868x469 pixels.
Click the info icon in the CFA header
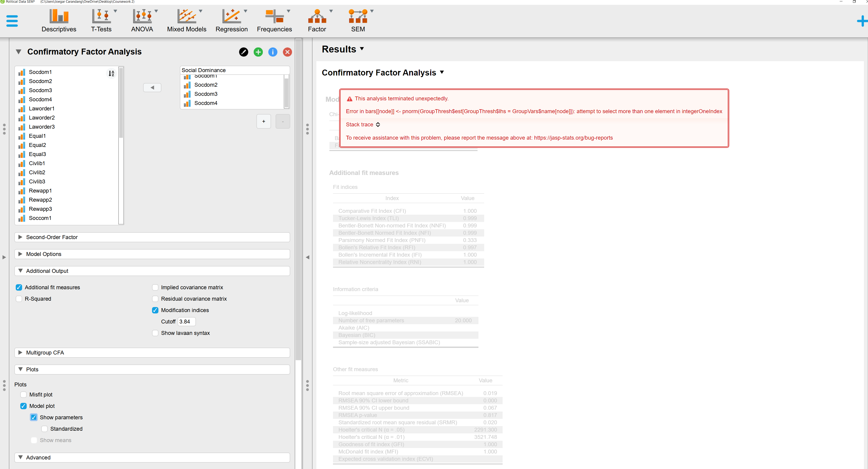coord(273,52)
